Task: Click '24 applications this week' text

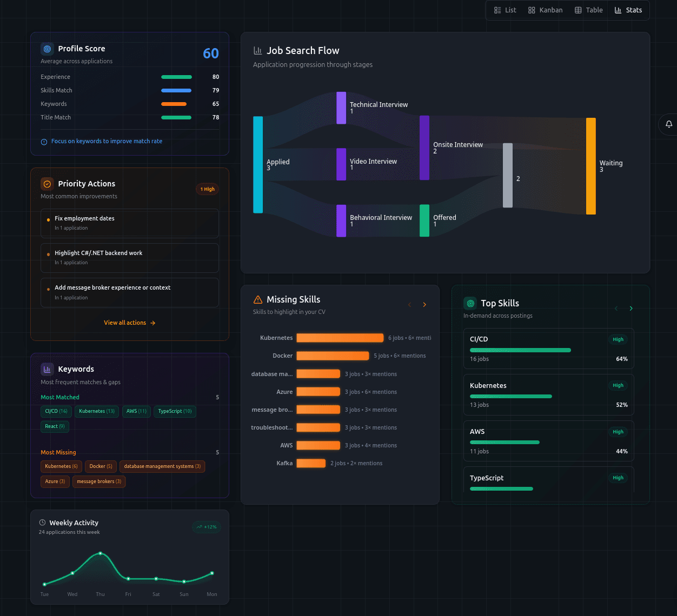Action: click(69, 532)
